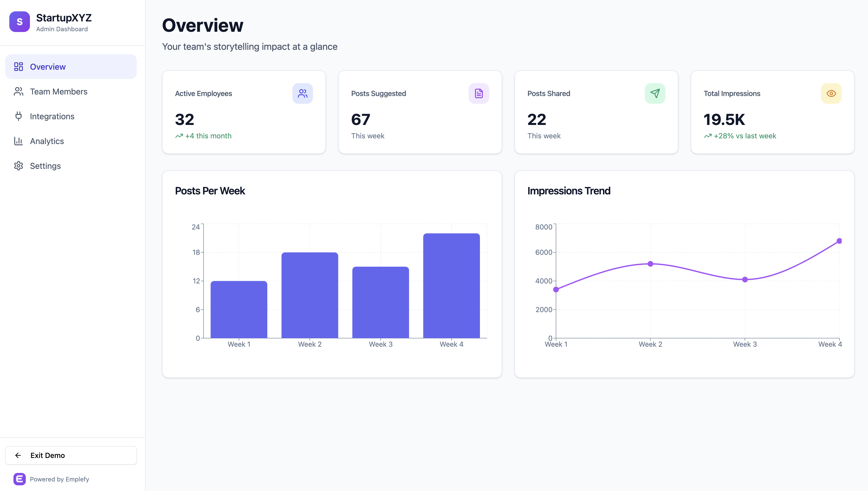This screenshot has height=491, width=868.
Task: Switch to the Analytics section
Action: coord(47,141)
